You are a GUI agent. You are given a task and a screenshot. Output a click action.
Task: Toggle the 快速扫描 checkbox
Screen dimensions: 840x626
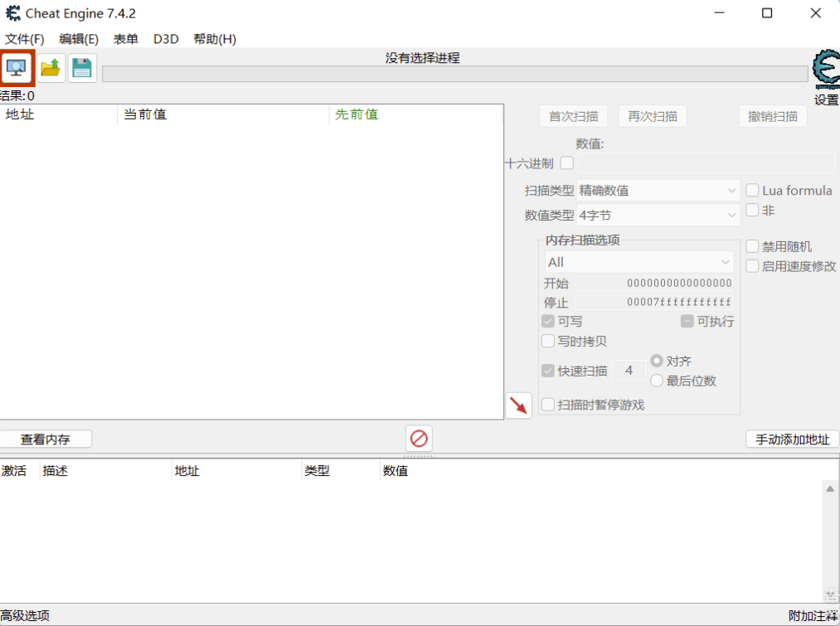tap(547, 371)
